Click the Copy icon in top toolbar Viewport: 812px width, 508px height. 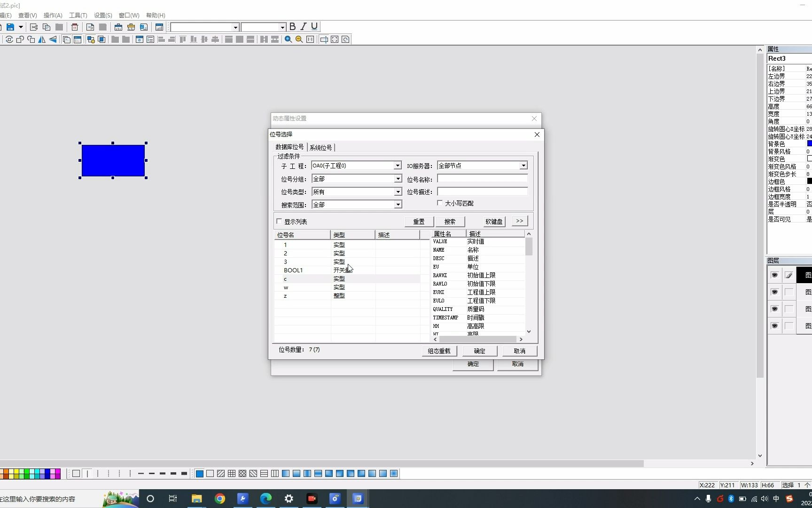pyautogui.click(x=47, y=27)
